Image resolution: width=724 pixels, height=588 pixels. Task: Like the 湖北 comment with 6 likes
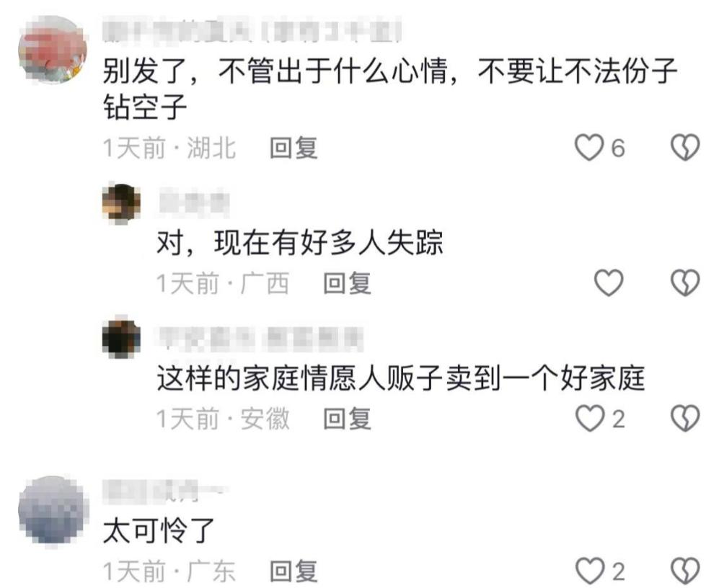click(589, 148)
